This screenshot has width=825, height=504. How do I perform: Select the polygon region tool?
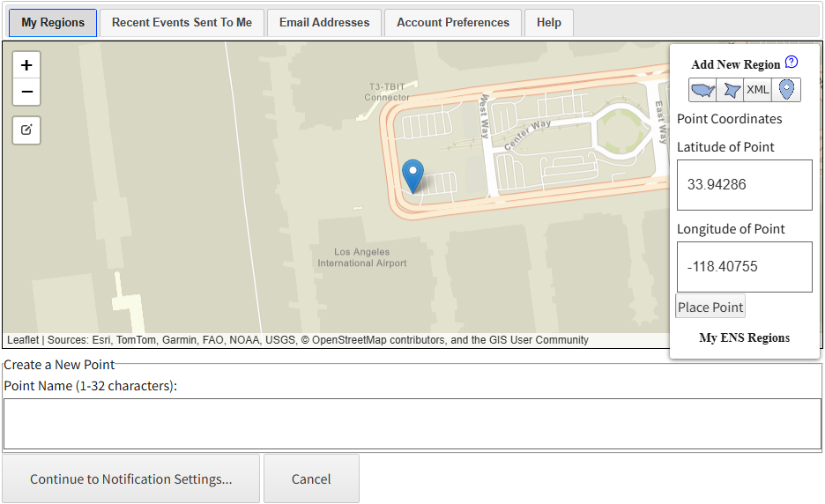pyautogui.click(x=731, y=90)
